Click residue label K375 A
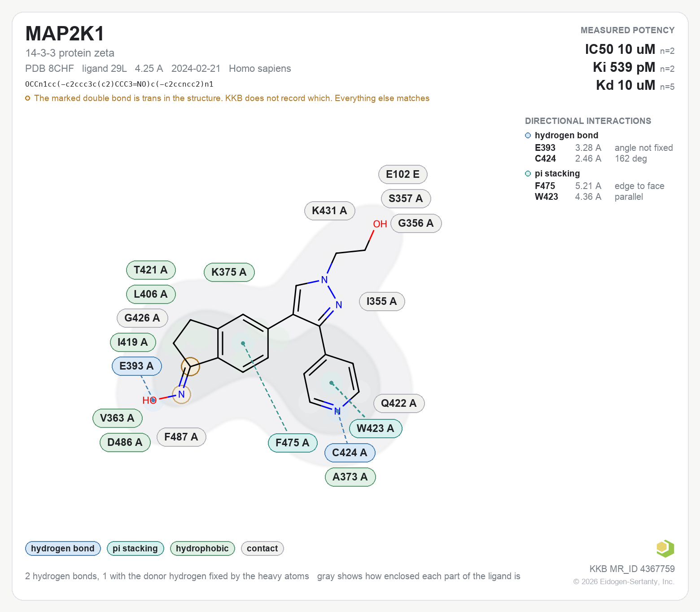Image resolution: width=700 pixels, height=612 pixels. tap(229, 272)
